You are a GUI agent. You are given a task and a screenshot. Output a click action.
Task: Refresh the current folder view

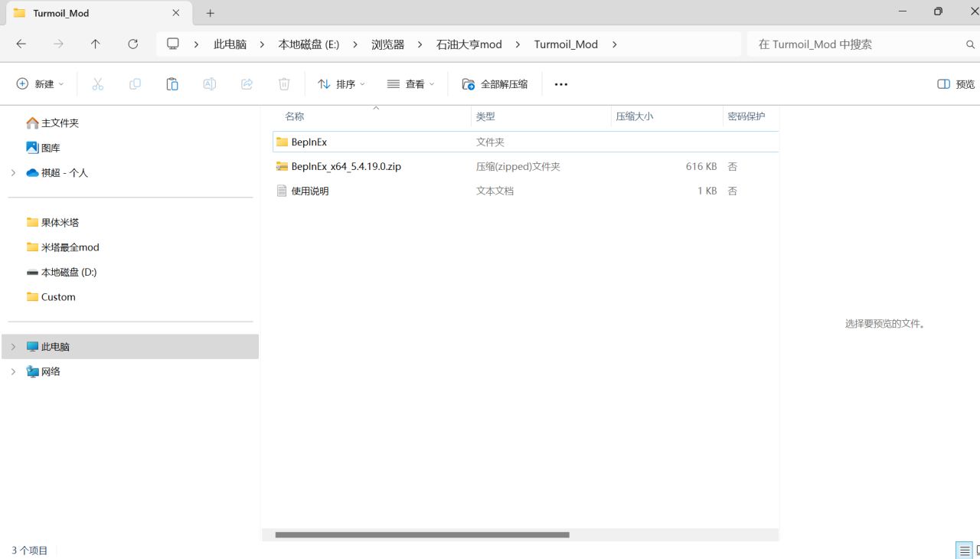[x=133, y=44]
